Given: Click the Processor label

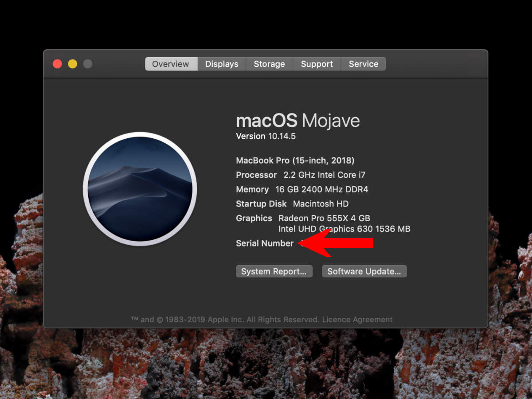Looking at the screenshot, I should (x=256, y=175).
